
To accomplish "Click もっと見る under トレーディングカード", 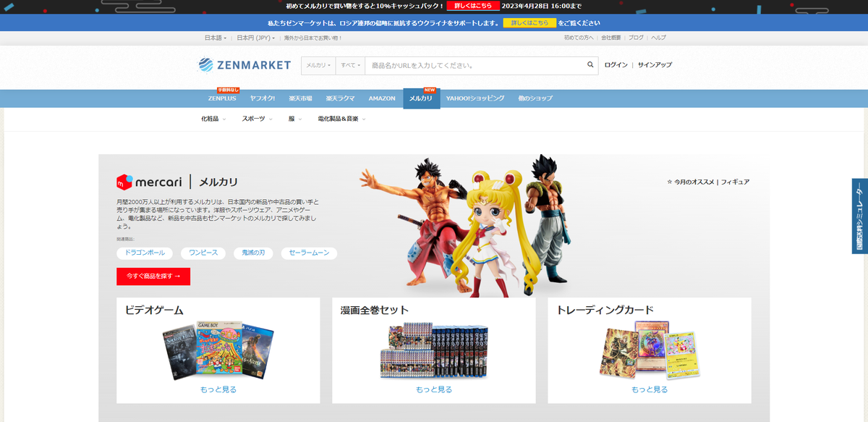I will coord(650,389).
